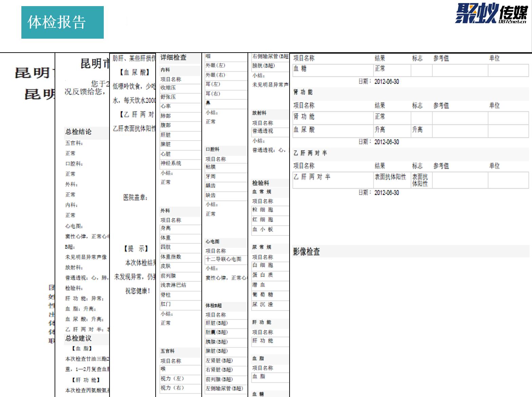Click the 医院盖章 label

coord(135,197)
